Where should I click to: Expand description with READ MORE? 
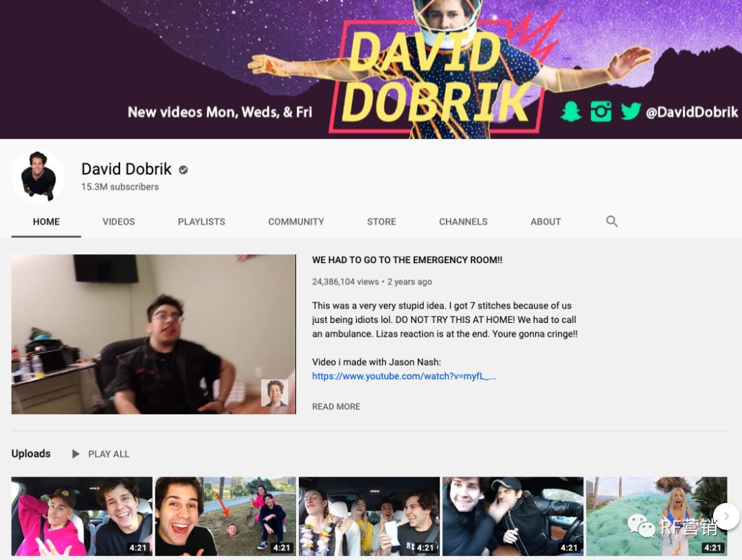point(336,407)
